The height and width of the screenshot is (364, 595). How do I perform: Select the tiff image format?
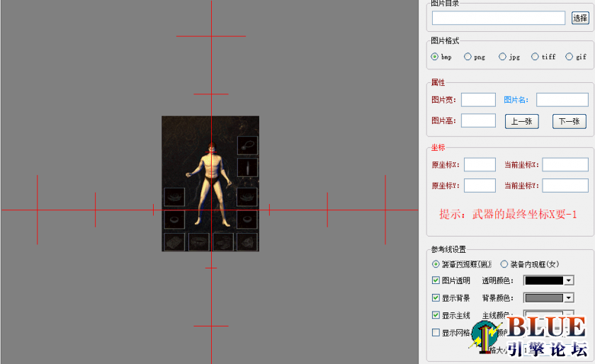pos(535,57)
